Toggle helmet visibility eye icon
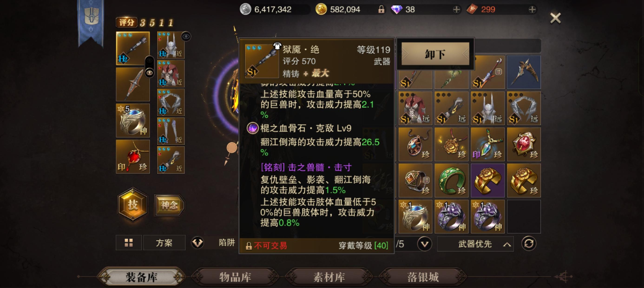 coord(186,37)
